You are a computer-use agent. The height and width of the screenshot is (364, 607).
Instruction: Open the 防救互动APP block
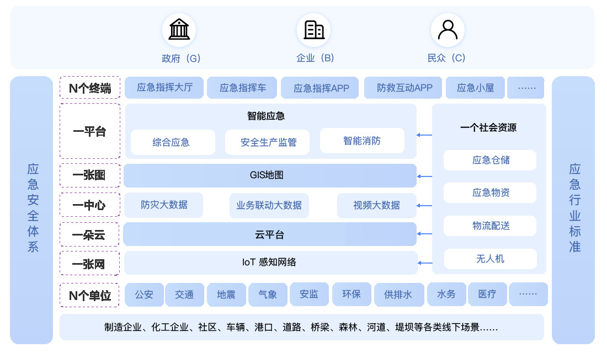coord(403,88)
